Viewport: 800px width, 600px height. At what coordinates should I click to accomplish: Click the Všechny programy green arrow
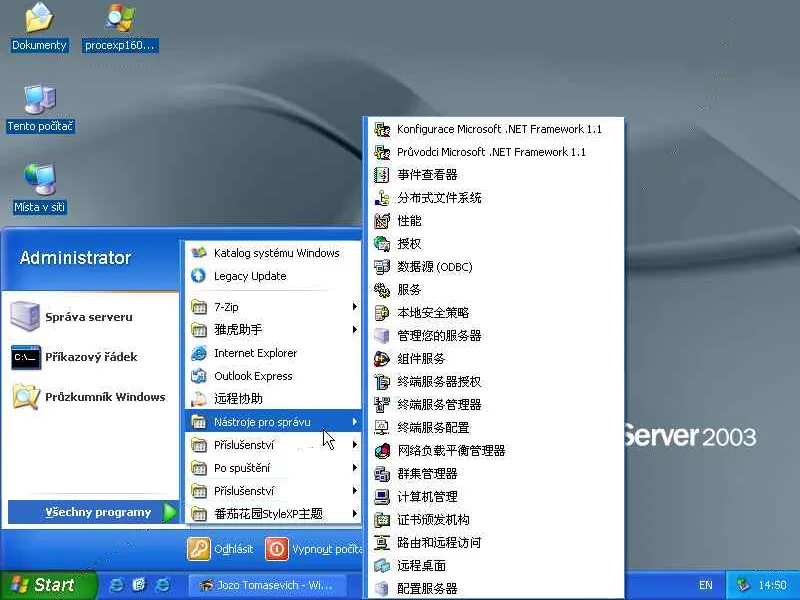click(170, 512)
